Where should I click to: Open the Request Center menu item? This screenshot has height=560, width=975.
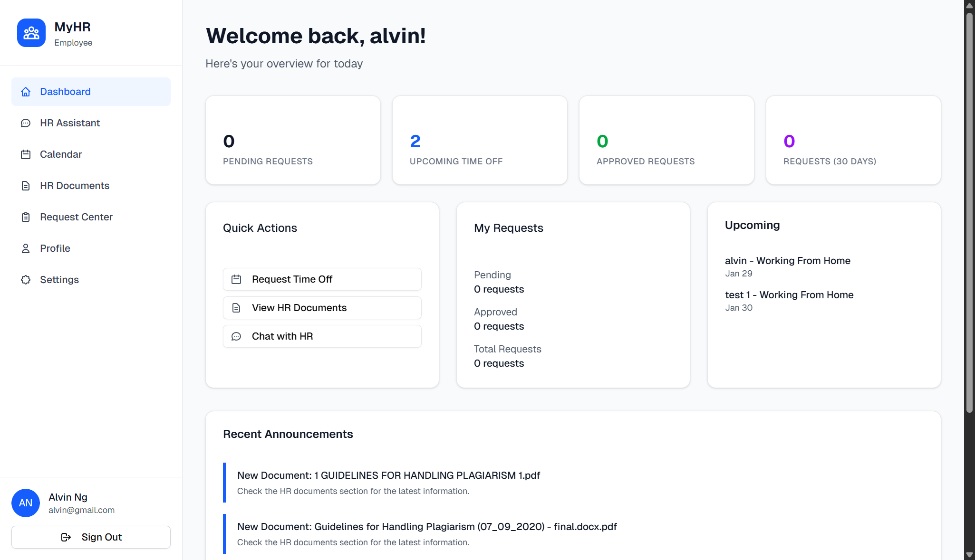coord(76,217)
